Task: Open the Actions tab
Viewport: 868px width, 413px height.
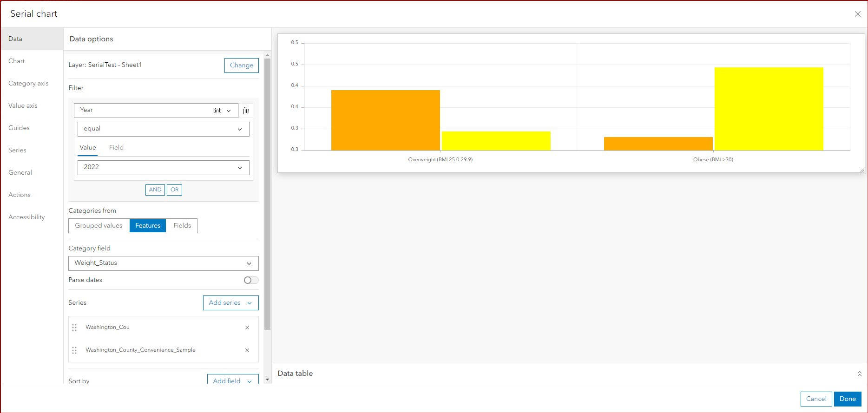Action: tap(32, 195)
